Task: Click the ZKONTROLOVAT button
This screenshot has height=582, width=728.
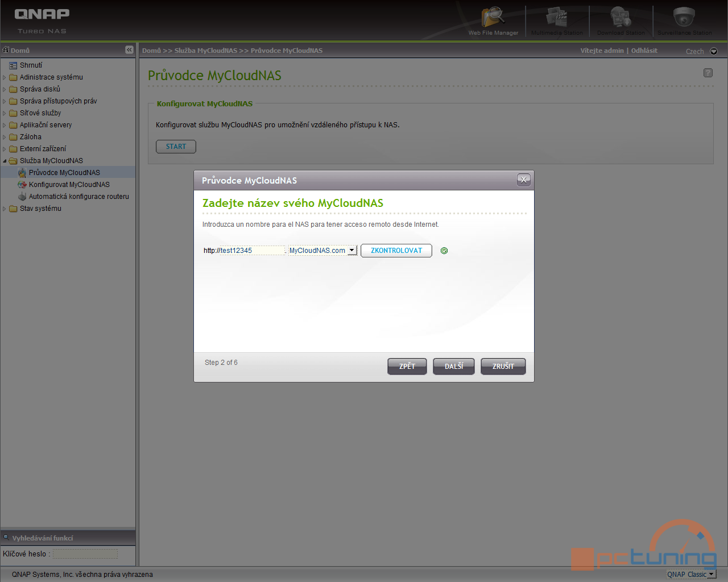Action: pos(396,251)
